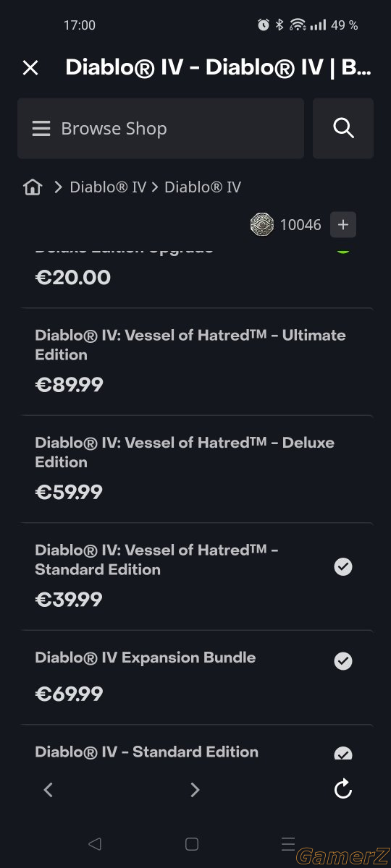Go to shop home via house icon
This screenshot has height=868, width=391.
(33, 187)
